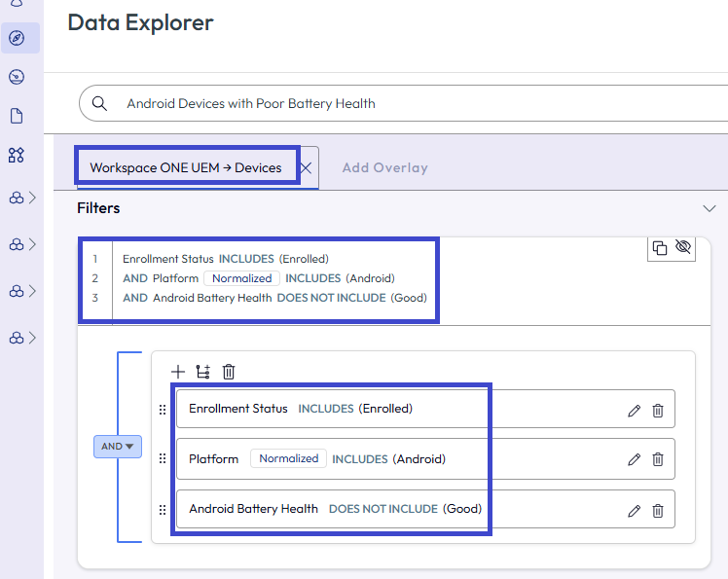Close the Workspace ONE UEM Devices tab
Viewport: 728px width, 579px height.
coord(306,168)
